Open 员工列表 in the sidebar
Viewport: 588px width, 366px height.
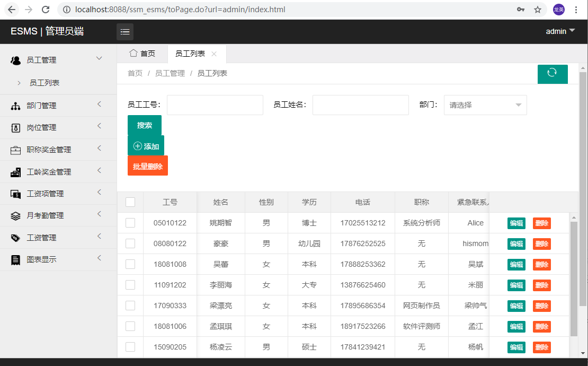point(44,83)
